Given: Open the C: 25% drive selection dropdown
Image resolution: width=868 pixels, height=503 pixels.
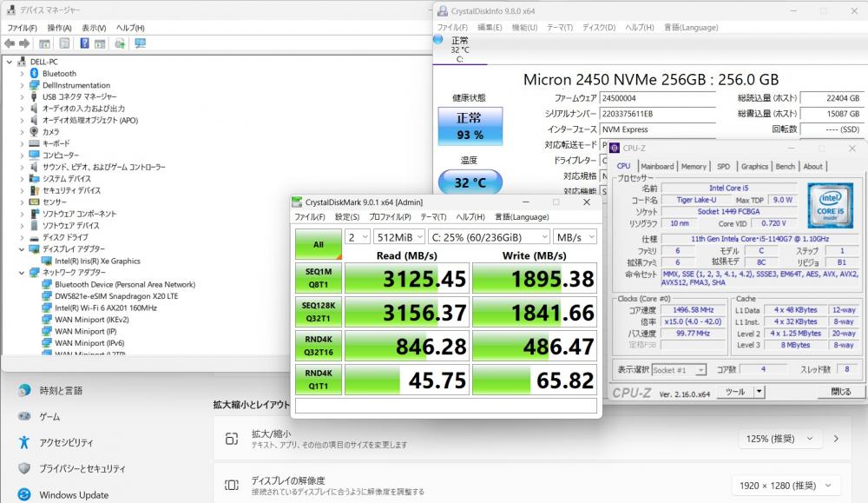Looking at the screenshot, I should click(489, 237).
